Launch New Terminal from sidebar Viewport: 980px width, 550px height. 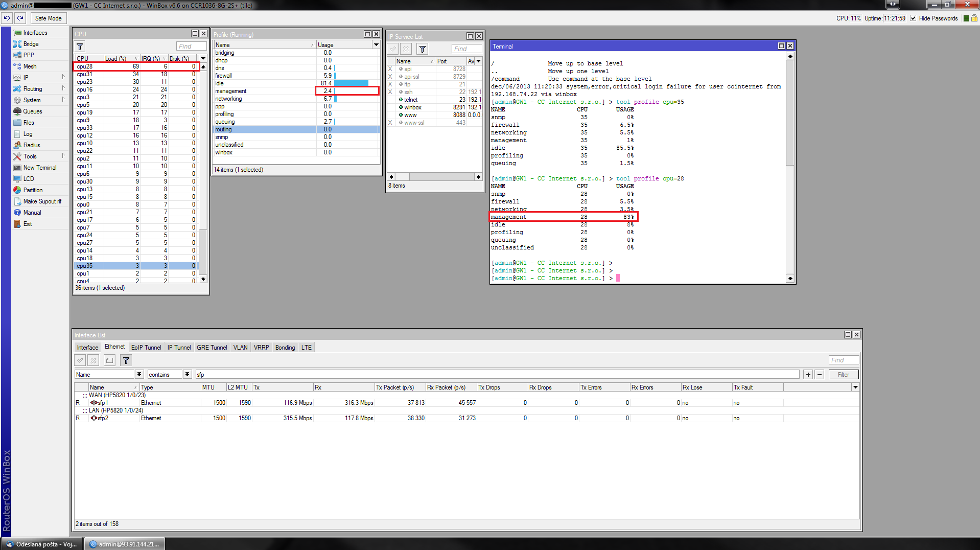[39, 168]
